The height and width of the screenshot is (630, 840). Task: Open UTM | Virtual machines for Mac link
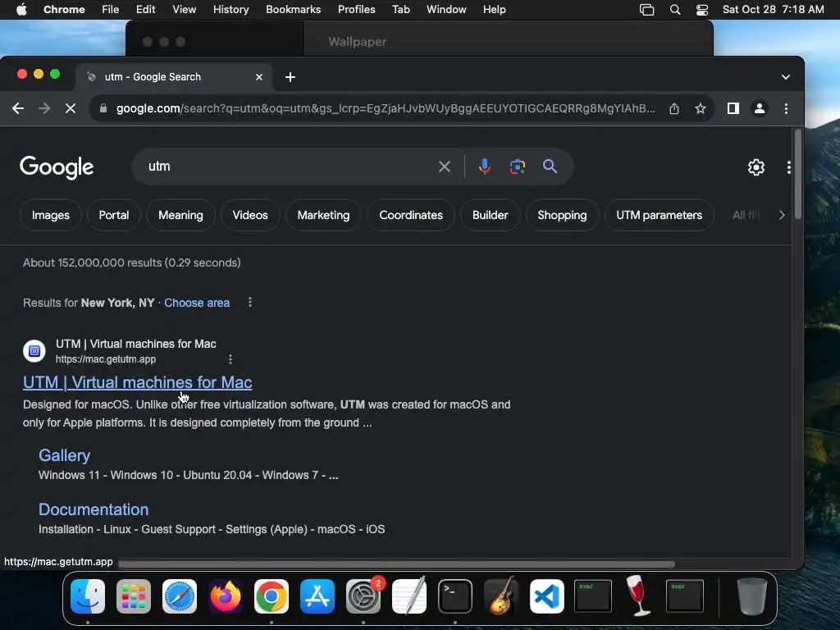(137, 382)
